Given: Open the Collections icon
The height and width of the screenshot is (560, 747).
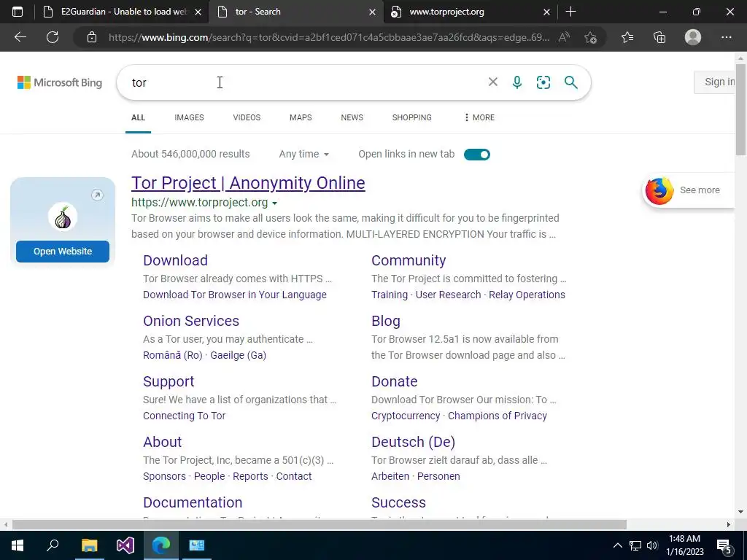Looking at the screenshot, I should point(659,37).
